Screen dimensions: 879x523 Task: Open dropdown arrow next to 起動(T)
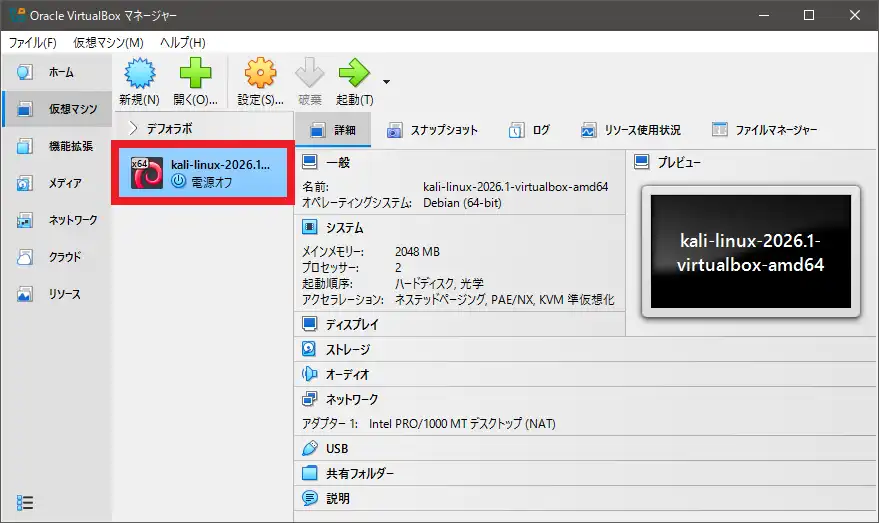click(386, 81)
